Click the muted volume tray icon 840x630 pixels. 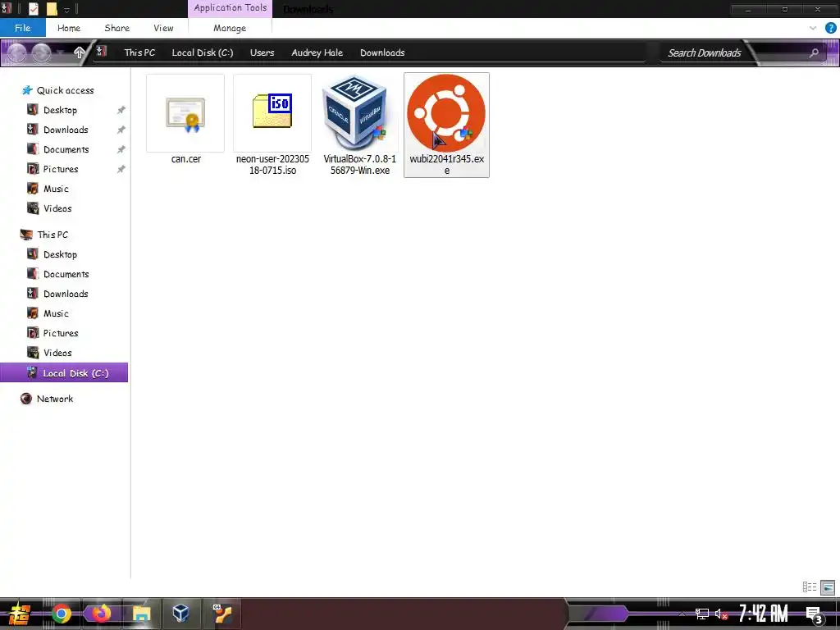721,614
